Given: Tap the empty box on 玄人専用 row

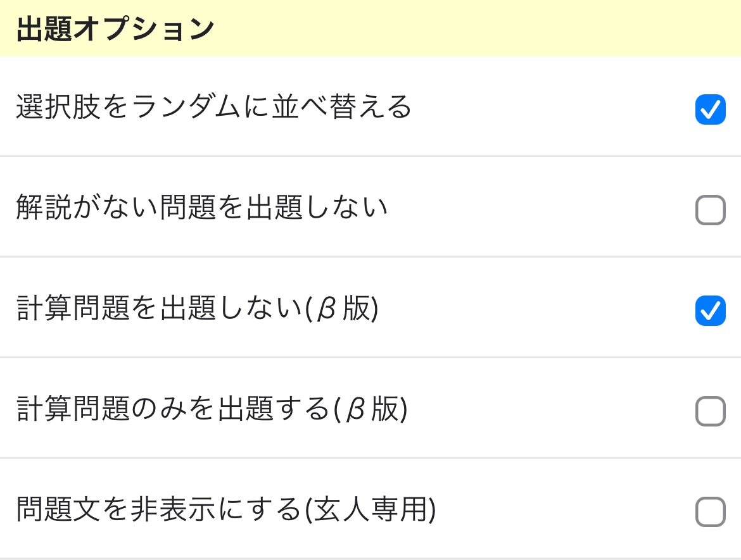Looking at the screenshot, I should point(710,511).
